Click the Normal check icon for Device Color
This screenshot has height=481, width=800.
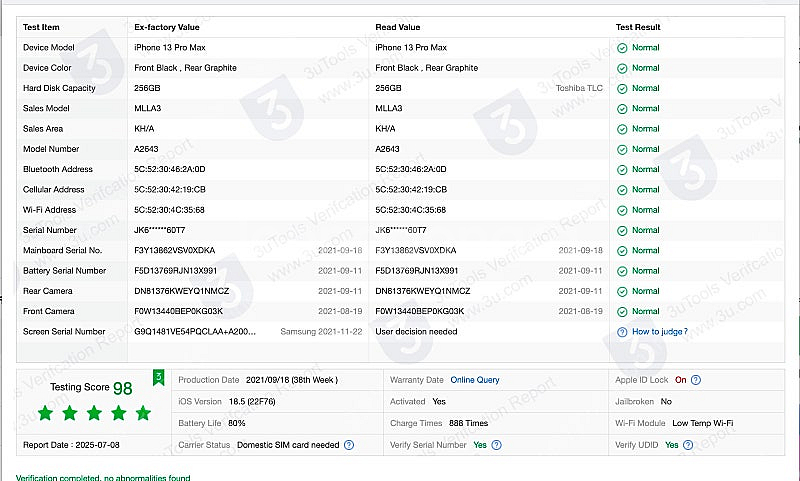pos(622,68)
